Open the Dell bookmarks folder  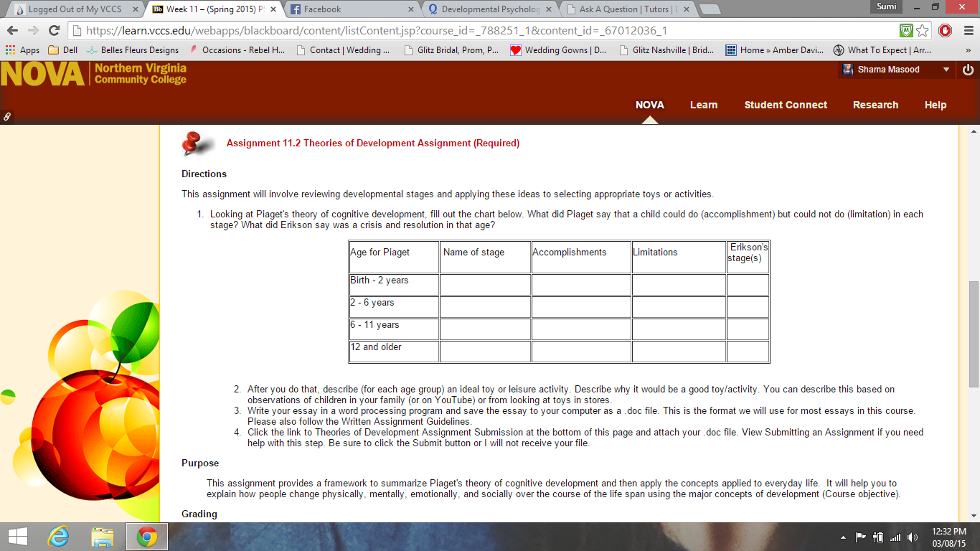coord(62,50)
